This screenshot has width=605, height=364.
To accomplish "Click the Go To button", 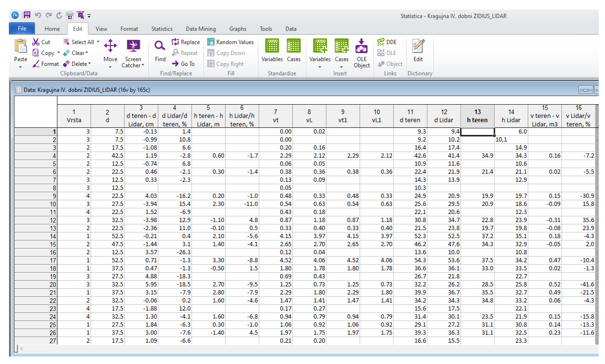I will (x=183, y=64).
